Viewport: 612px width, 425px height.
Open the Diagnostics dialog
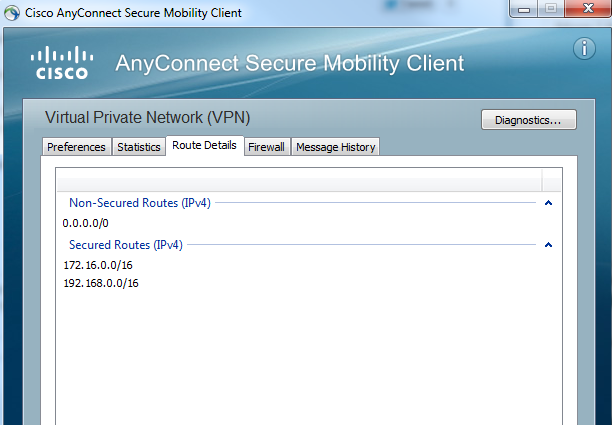[528, 120]
